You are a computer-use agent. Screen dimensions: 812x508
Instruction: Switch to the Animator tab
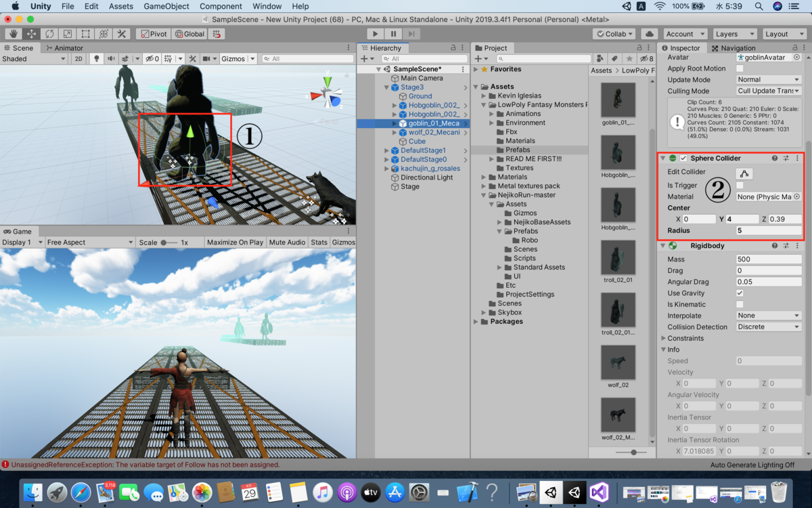pos(64,48)
